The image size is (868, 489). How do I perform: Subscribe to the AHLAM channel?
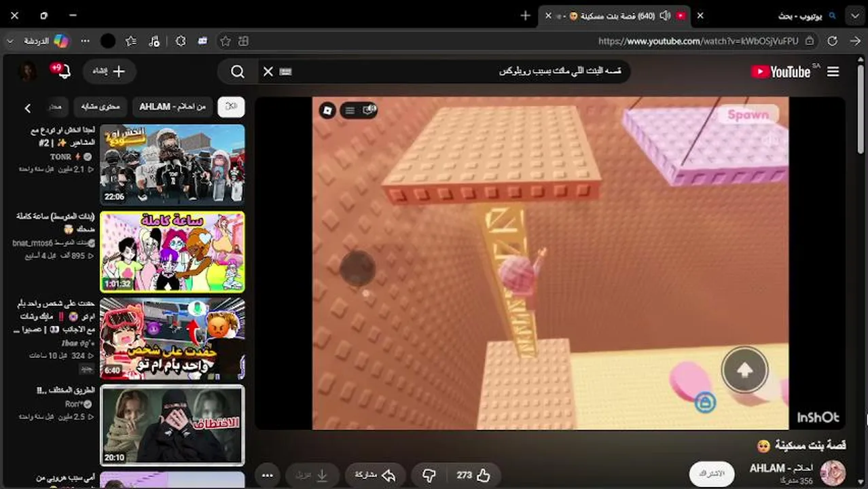coord(712,473)
